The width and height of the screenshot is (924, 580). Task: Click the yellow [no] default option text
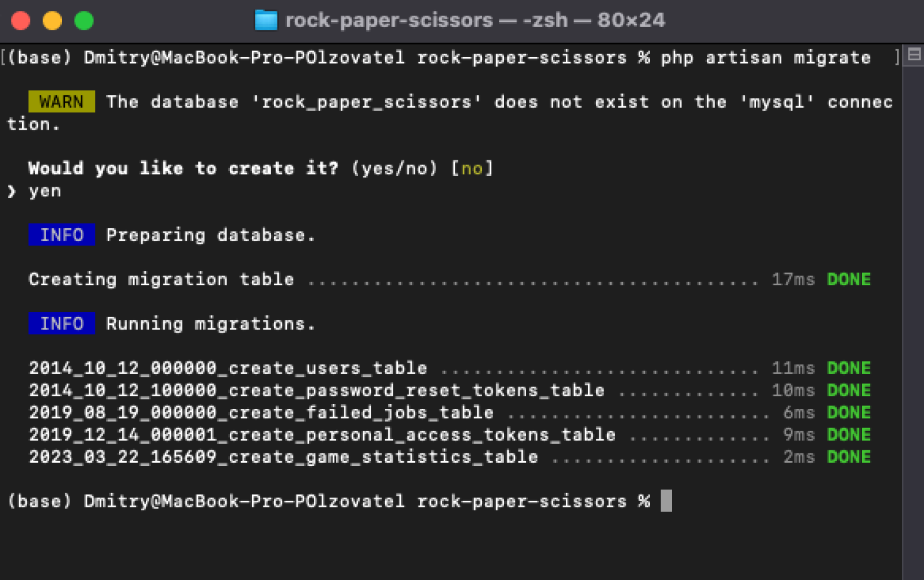[472, 169]
